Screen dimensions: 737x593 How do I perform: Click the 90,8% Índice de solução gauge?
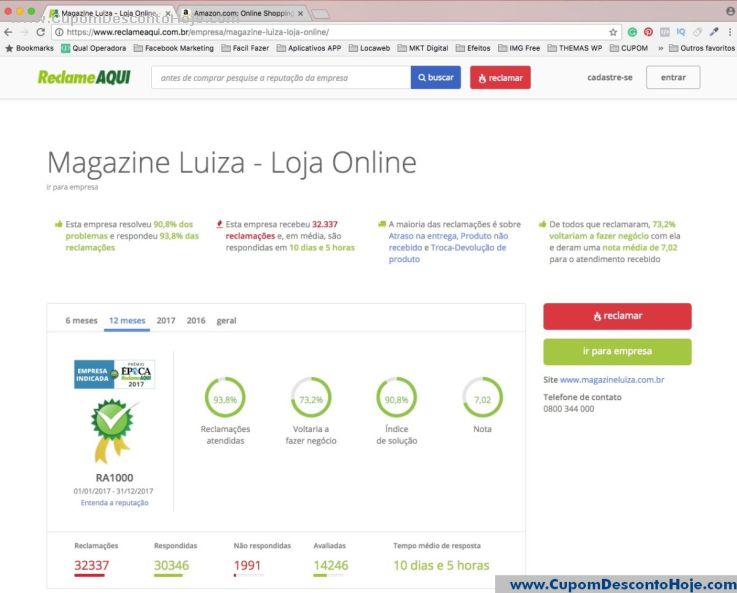click(x=397, y=398)
